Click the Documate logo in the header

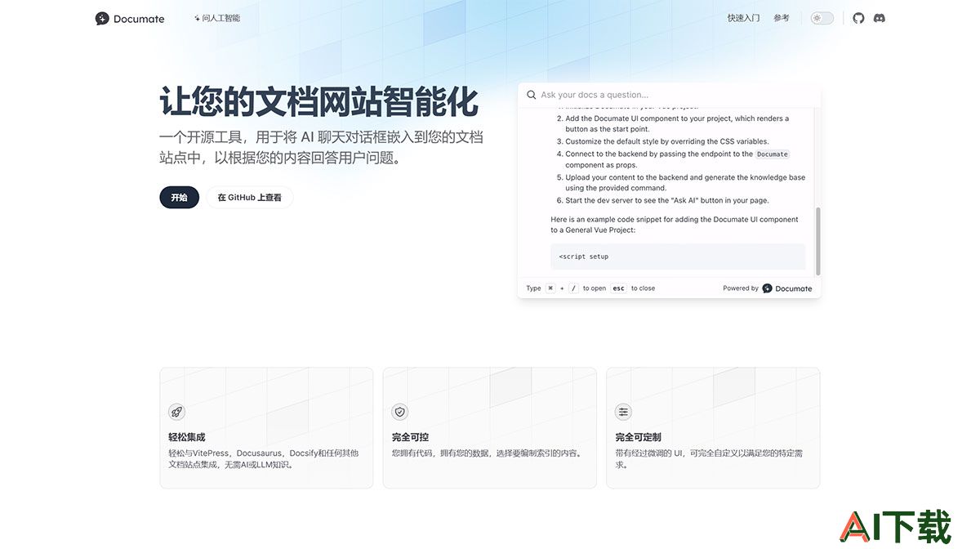[130, 18]
